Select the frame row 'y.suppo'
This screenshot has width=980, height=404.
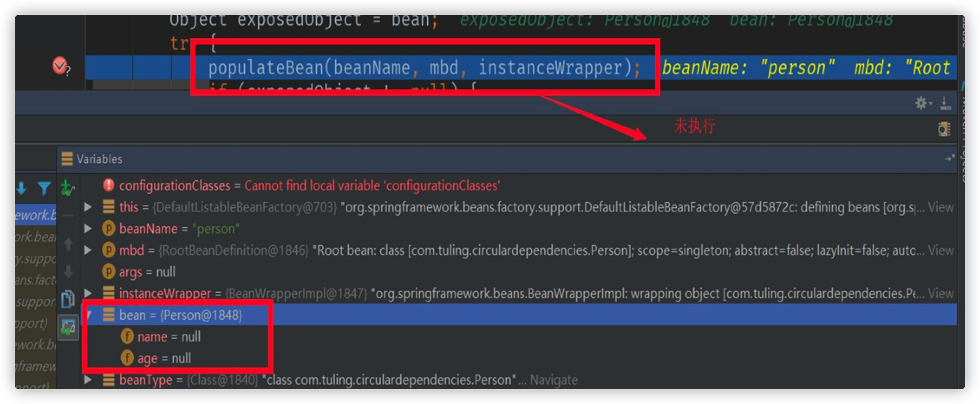[x=35, y=258]
